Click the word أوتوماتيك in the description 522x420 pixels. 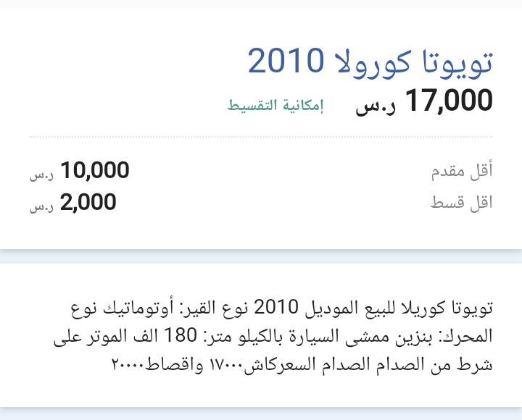click(138, 308)
